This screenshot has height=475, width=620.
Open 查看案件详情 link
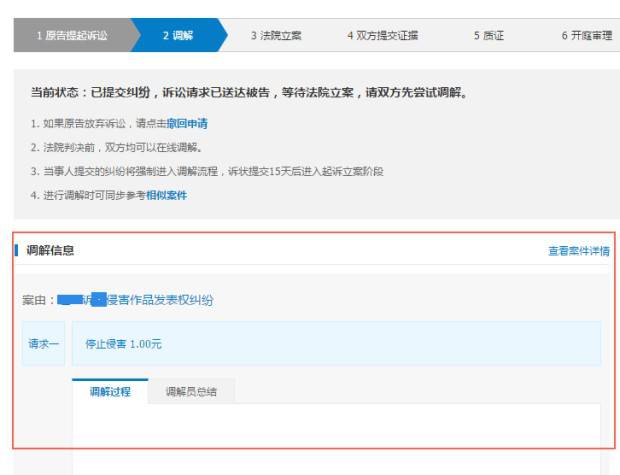pyautogui.click(x=579, y=251)
